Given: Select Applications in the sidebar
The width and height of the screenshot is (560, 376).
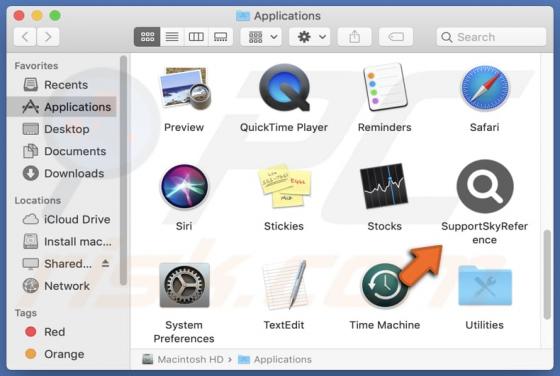Looking at the screenshot, I should coord(61,107).
